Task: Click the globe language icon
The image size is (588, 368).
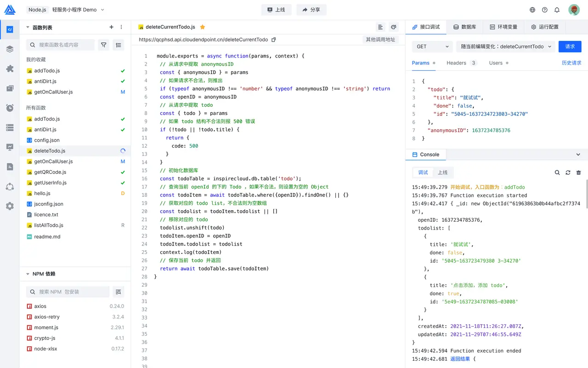Action: [x=532, y=10]
